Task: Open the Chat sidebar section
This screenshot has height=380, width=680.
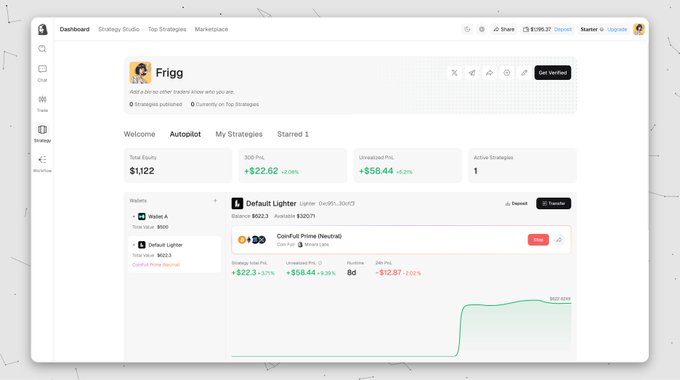Action: 42,73
